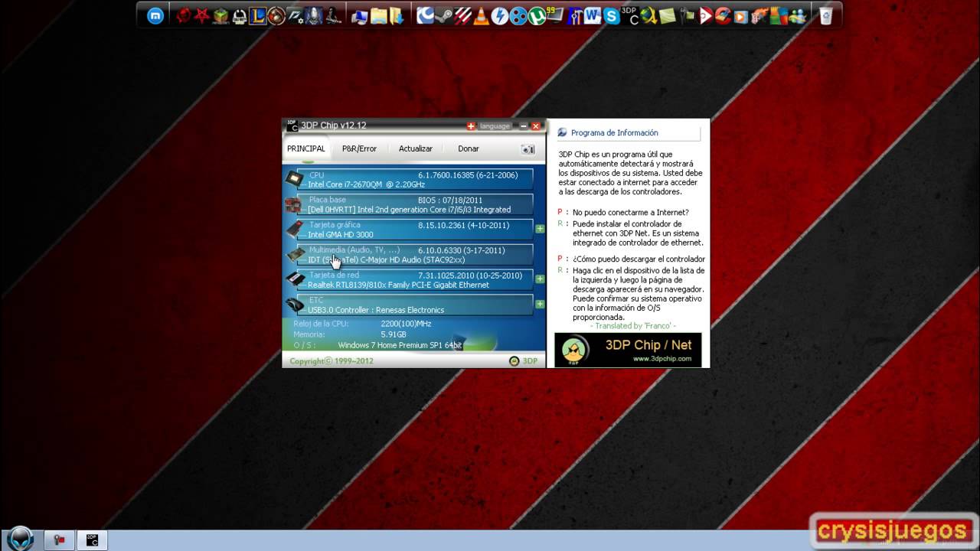The width and height of the screenshot is (980, 551).
Task: Open Windows Live Messenger from the dock
Action: 796,15
